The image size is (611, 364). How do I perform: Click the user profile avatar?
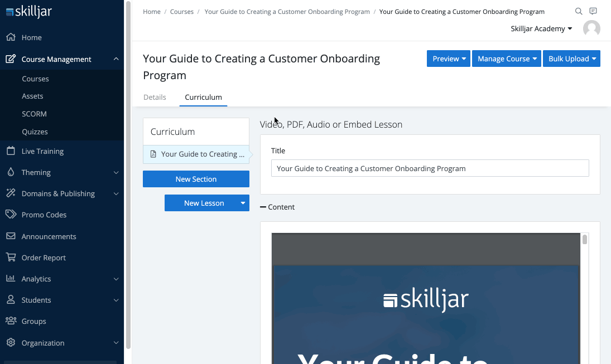591,29
